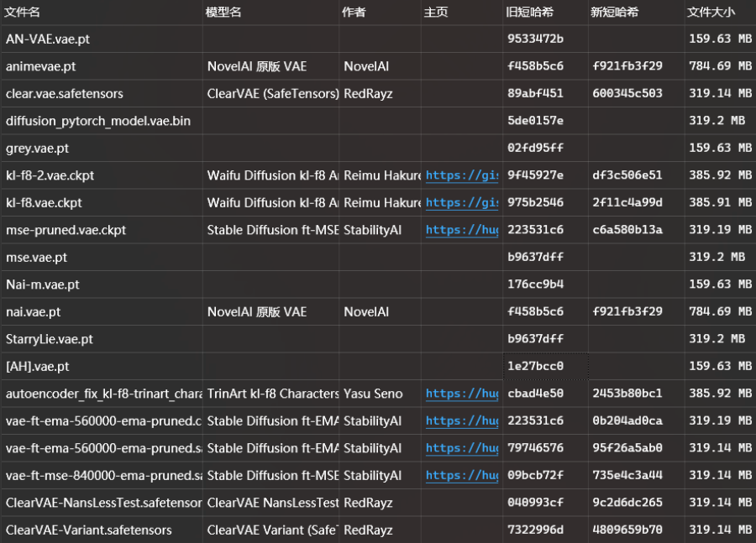Open homepage link for vae-ft-mse-840000-ema-pruned row

[x=462, y=476]
